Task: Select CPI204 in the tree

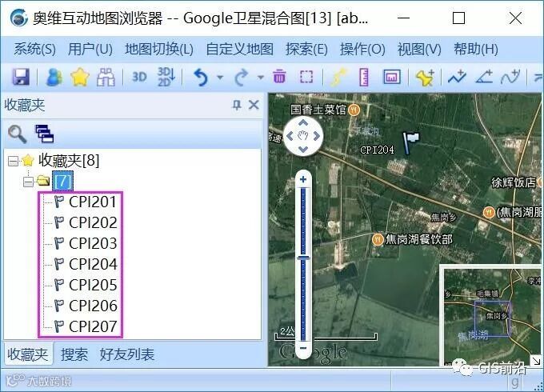Action: pos(92,264)
